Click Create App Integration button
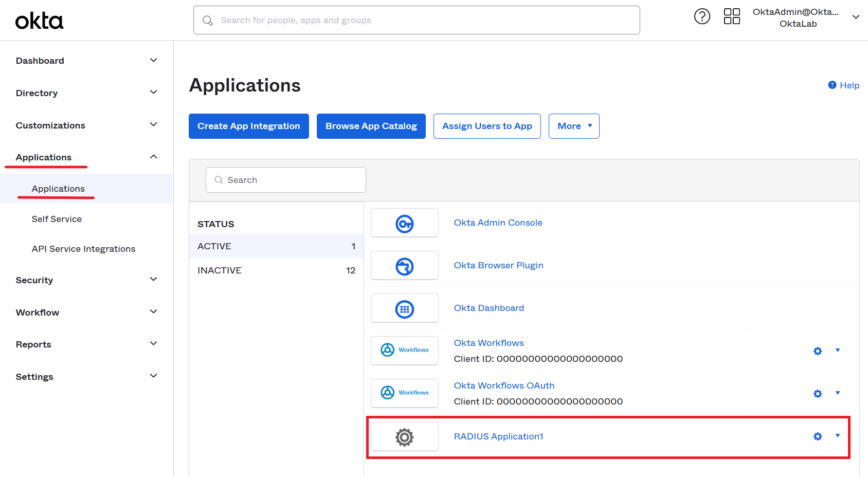Screen dimensions: 868x477 [x=248, y=126]
